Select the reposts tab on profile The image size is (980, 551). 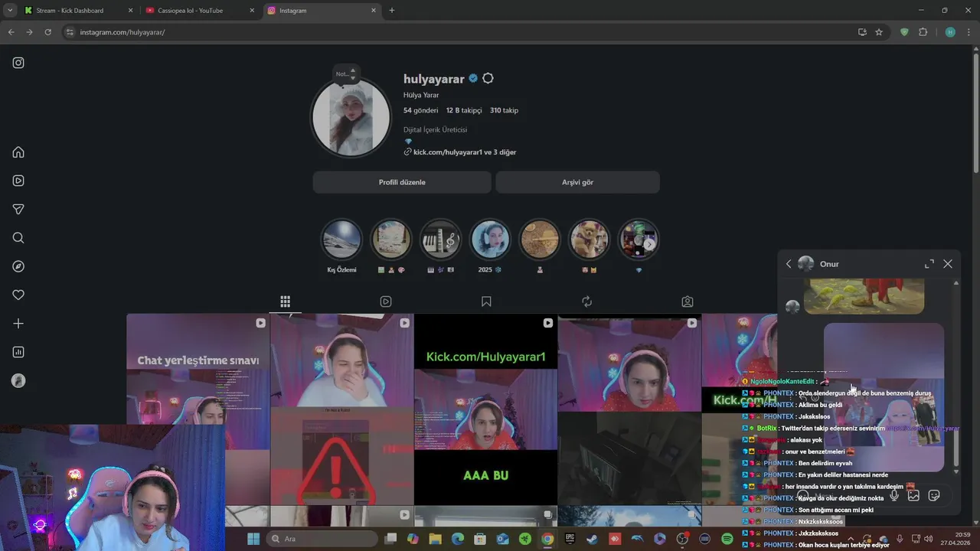pyautogui.click(x=587, y=302)
